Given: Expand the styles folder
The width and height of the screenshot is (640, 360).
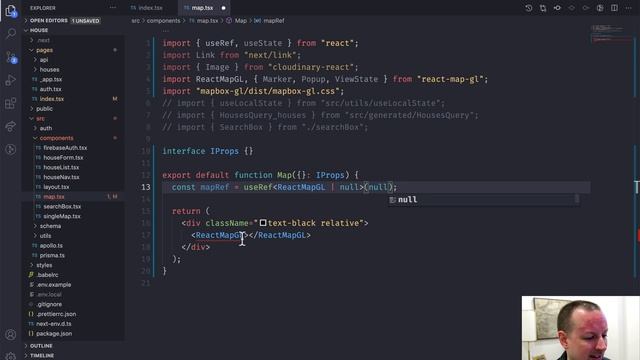Looking at the screenshot, I should pyautogui.click(x=44, y=265).
